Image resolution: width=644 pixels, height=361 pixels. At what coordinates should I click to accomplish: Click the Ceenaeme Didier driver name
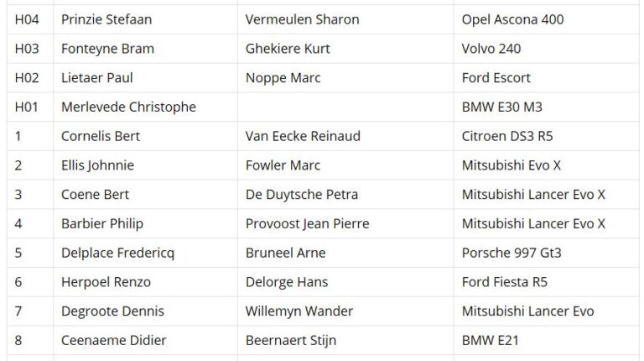point(114,341)
